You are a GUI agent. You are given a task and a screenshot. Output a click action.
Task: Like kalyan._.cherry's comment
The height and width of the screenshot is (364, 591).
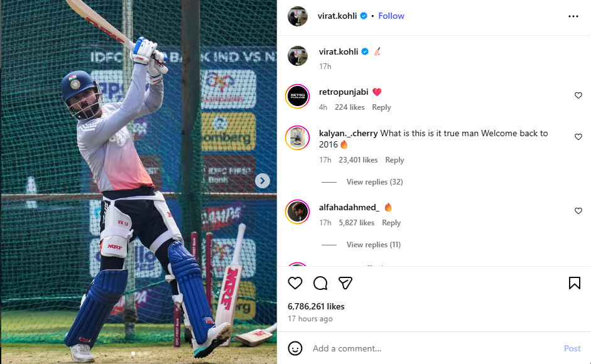578,137
